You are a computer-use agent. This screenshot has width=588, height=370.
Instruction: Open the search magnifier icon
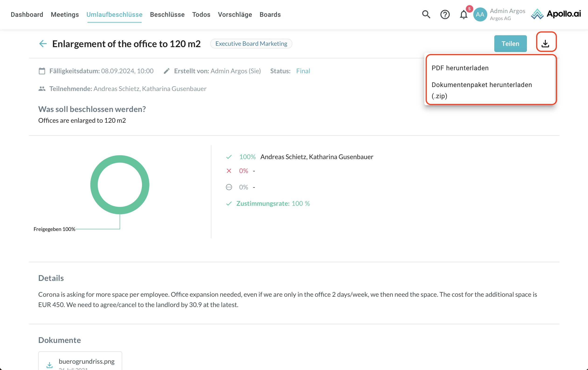point(426,14)
